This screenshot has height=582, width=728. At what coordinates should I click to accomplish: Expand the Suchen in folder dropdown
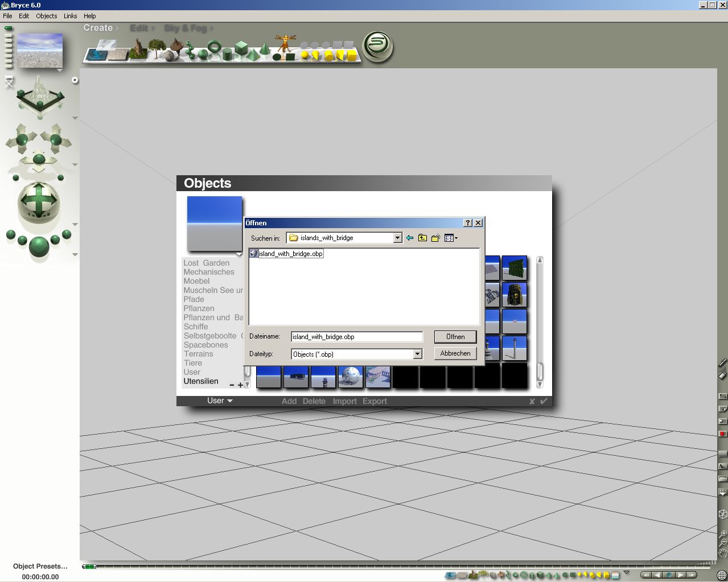pyautogui.click(x=397, y=238)
